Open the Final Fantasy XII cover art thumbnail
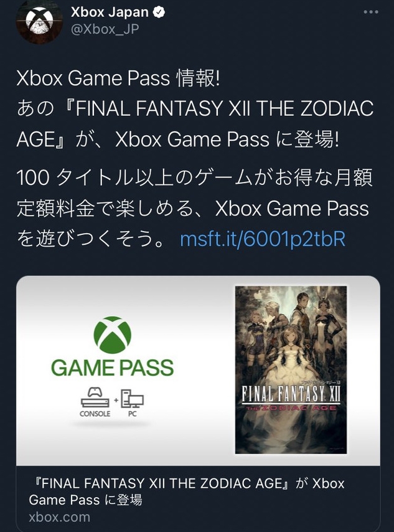 click(291, 369)
